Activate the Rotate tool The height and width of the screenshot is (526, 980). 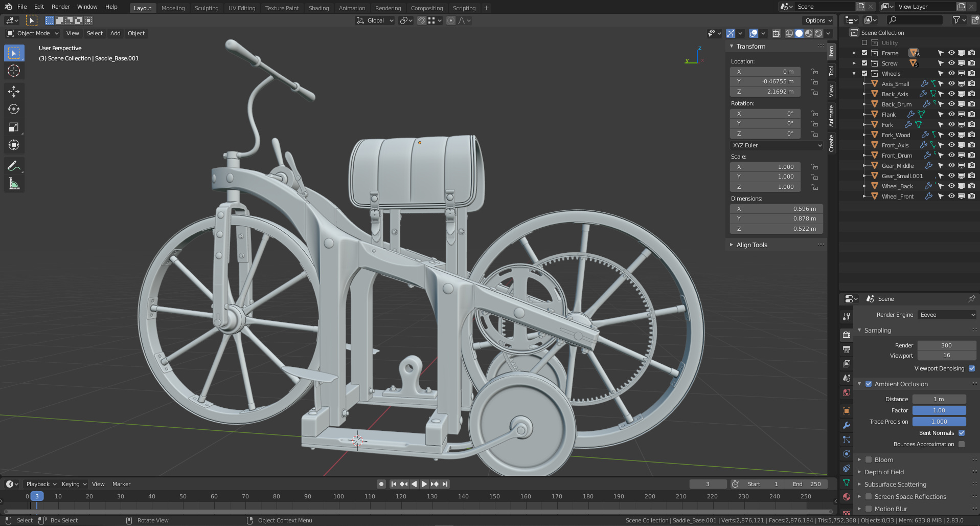pos(14,109)
